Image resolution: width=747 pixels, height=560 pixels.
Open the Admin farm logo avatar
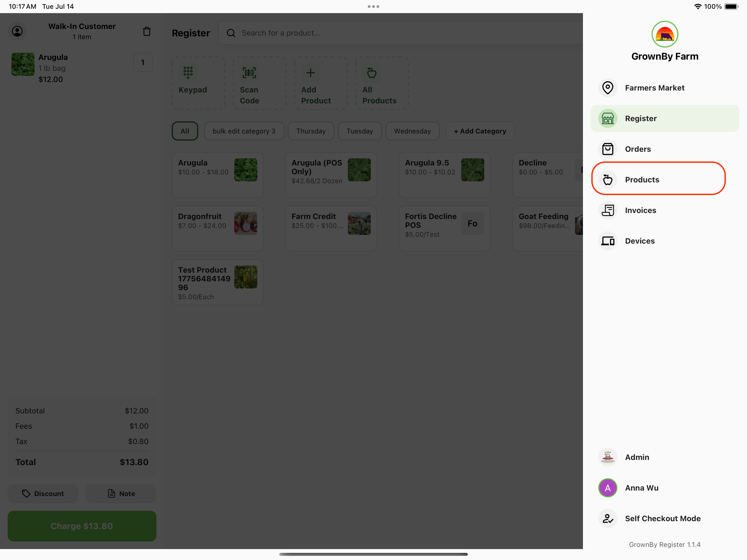608,457
